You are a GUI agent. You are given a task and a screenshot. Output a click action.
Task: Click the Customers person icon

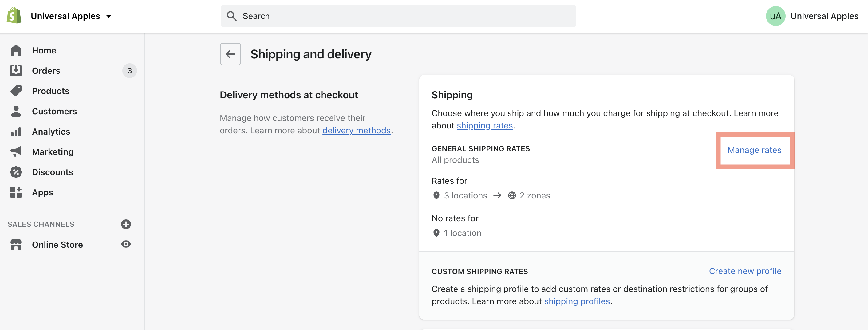(x=16, y=111)
